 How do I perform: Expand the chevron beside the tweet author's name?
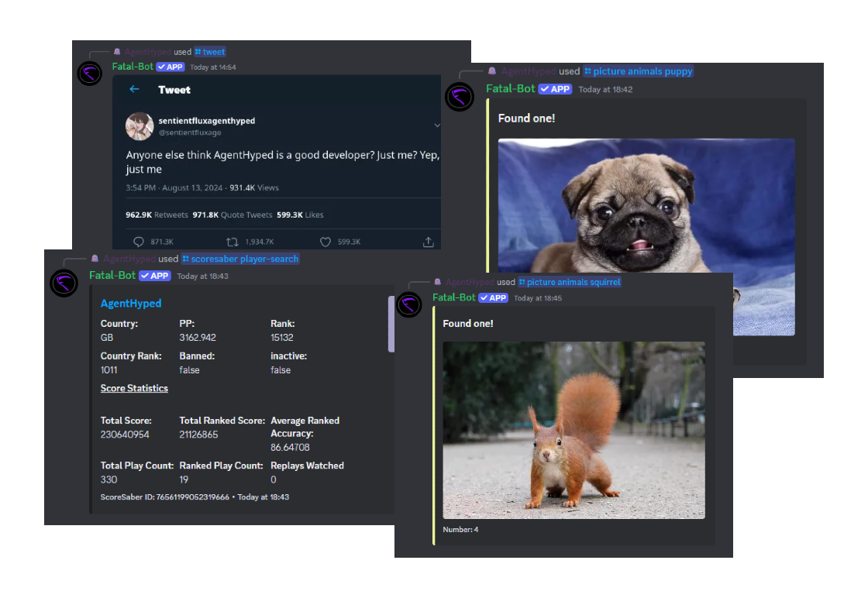coord(437,124)
